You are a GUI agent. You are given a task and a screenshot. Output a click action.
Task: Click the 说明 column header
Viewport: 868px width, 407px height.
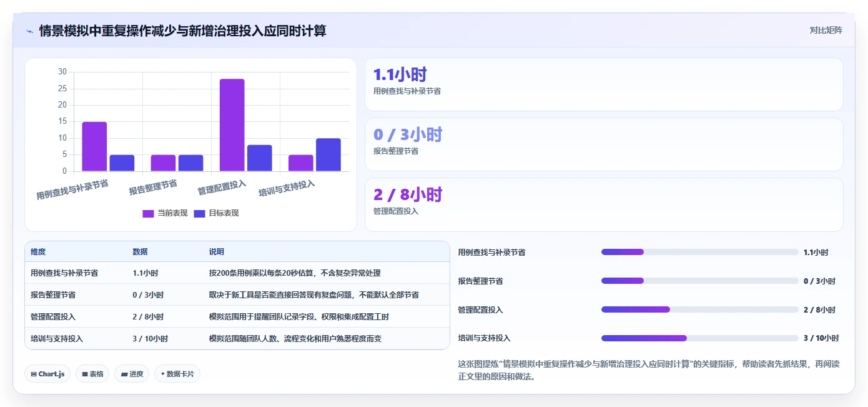pyautogui.click(x=217, y=252)
